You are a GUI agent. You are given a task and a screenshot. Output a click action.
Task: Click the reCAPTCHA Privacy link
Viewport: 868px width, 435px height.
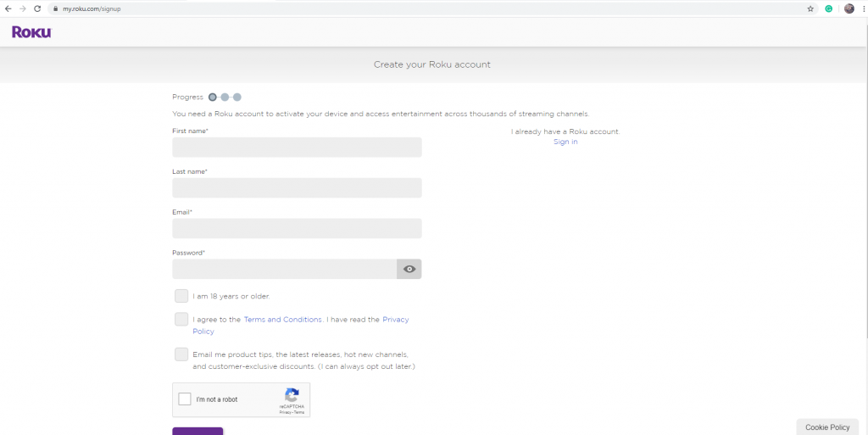[285, 412]
